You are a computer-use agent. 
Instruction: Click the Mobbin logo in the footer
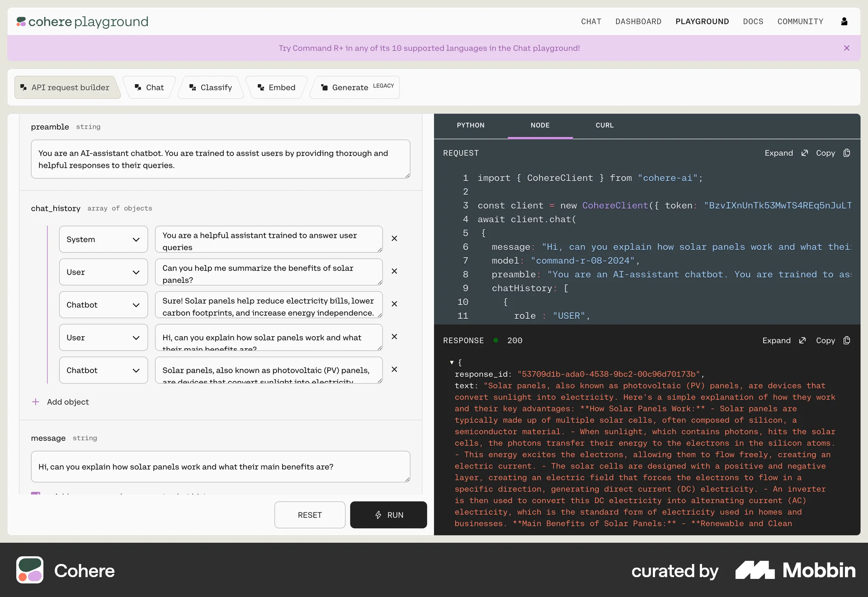pyautogui.click(x=795, y=570)
